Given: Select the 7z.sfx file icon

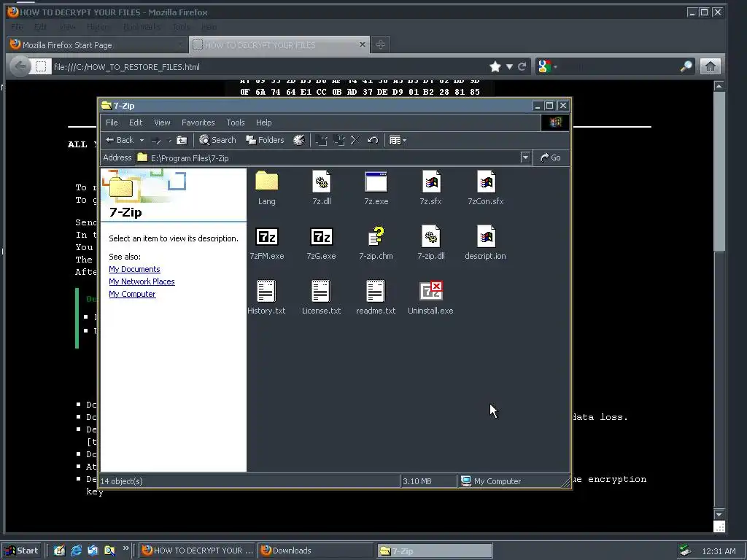Looking at the screenshot, I should (430, 182).
